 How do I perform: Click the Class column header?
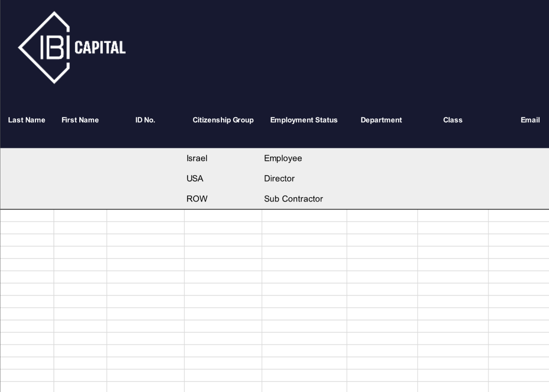pyautogui.click(x=453, y=120)
